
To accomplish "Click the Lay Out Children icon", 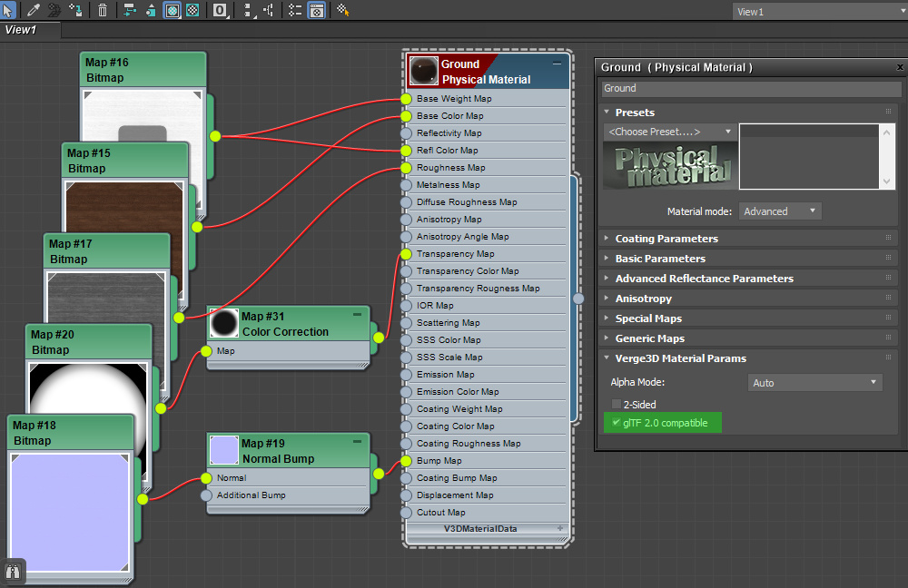I will pyautogui.click(x=268, y=10).
